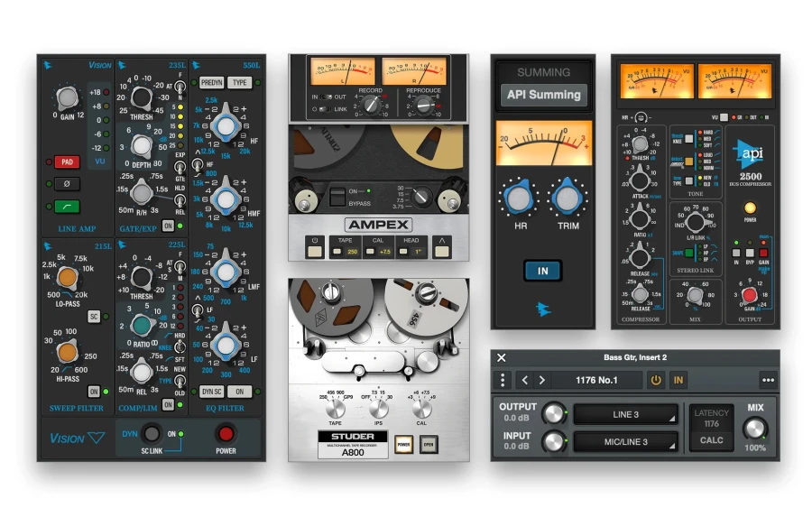Viewport: 812px width, 517px height.
Task: Toggle the green SHAPE button in Stereo Link
Action: click(688, 253)
